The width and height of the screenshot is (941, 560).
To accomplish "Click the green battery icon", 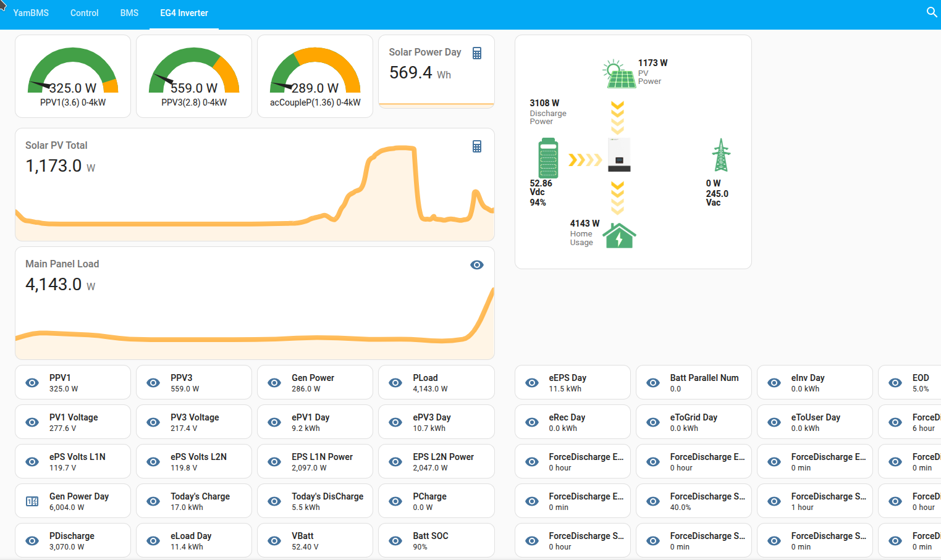I will click(x=548, y=159).
